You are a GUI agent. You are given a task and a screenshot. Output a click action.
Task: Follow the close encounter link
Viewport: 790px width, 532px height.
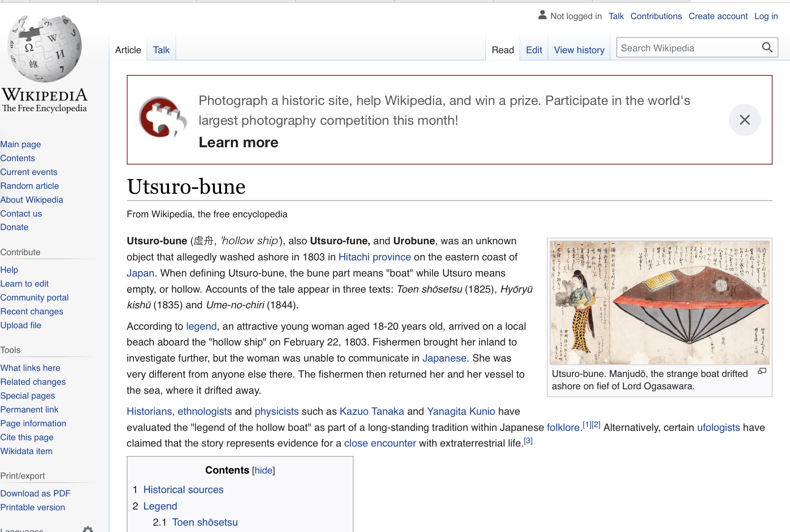pyautogui.click(x=380, y=443)
